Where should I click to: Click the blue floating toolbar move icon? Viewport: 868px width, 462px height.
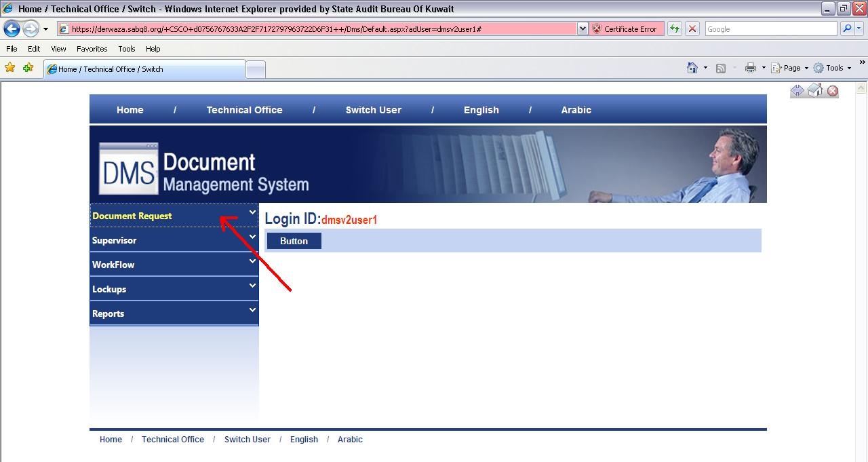(x=797, y=90)
